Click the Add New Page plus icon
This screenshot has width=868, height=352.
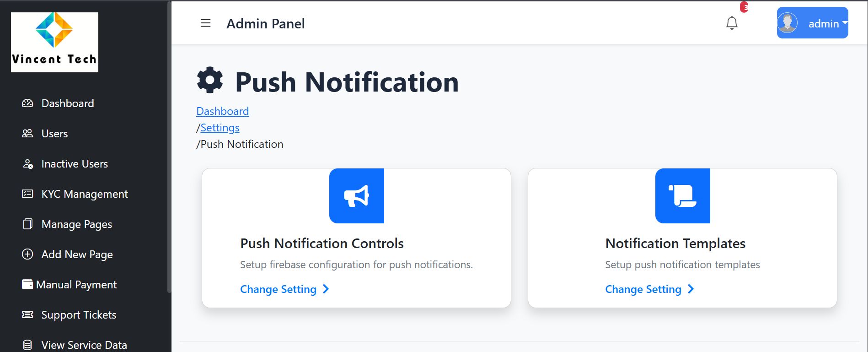(x=27, y=255)
